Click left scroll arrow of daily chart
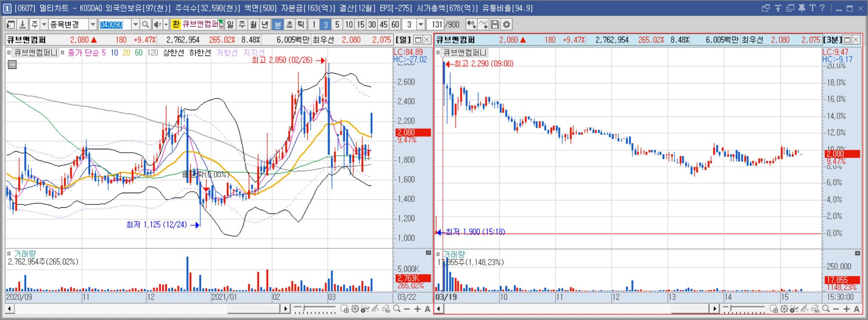This screenshot has height=320, width=868. (x=9, y=309)
